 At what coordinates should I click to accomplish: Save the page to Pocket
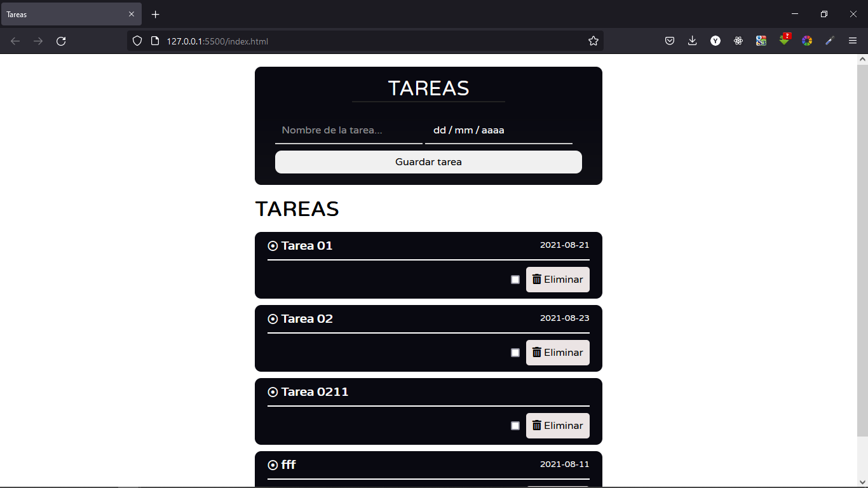670,41
